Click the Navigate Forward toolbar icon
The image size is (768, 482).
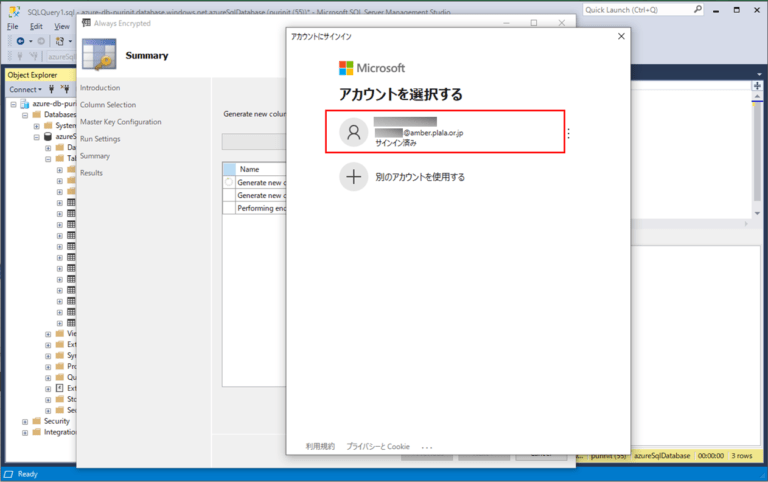pos(41,41)
